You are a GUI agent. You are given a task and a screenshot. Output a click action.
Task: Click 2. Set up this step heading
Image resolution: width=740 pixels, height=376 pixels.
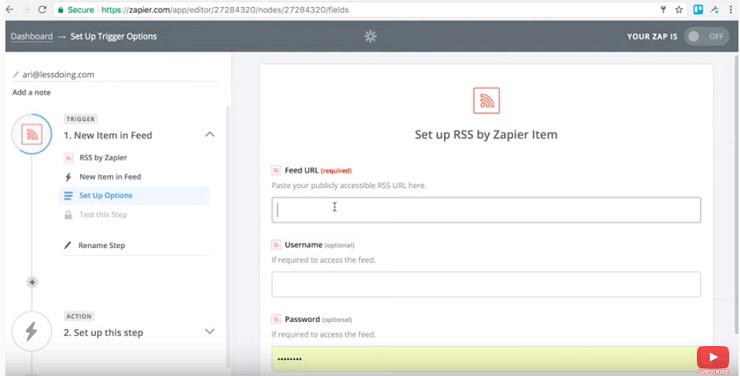coord(103,333)
